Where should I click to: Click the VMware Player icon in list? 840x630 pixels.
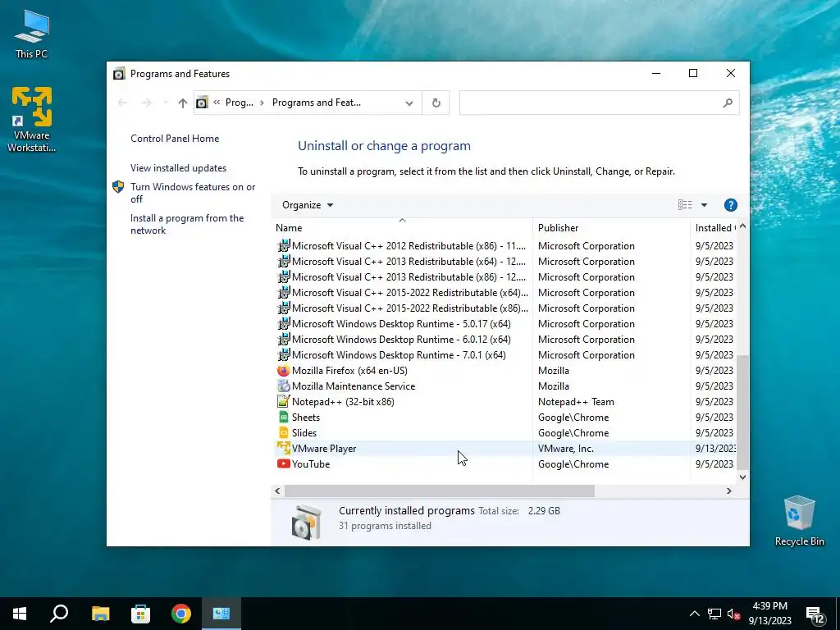click(283, 448)
